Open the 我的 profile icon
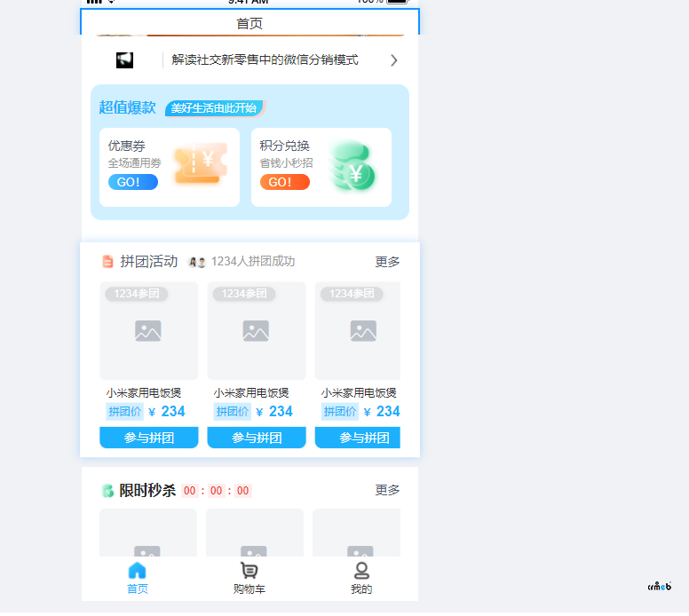The height and width of the screenshot is (616, 689). click(361, 571)
